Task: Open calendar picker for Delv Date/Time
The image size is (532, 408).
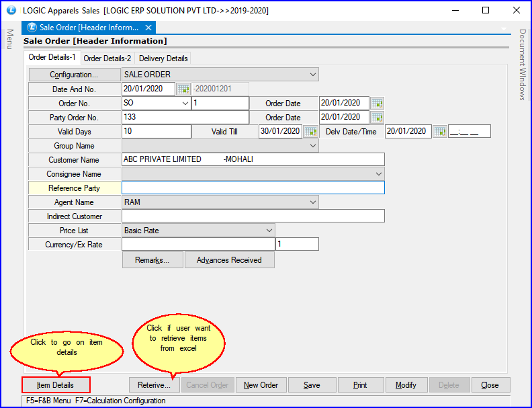Action: [x=440, y=131]
